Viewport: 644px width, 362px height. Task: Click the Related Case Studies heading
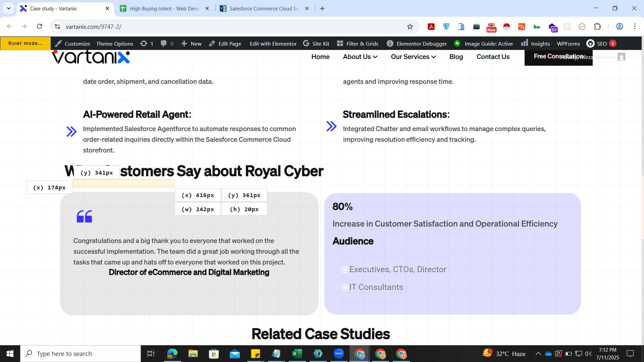321,334
